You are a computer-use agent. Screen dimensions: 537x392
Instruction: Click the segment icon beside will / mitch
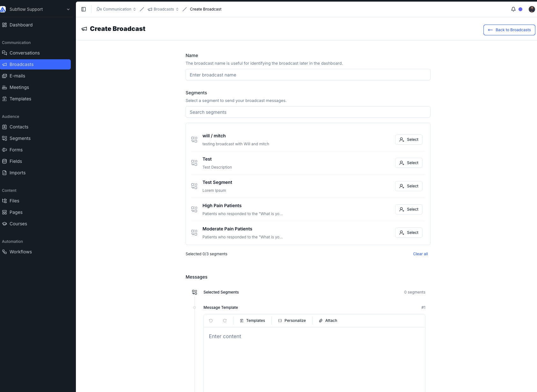coord(194,140)
